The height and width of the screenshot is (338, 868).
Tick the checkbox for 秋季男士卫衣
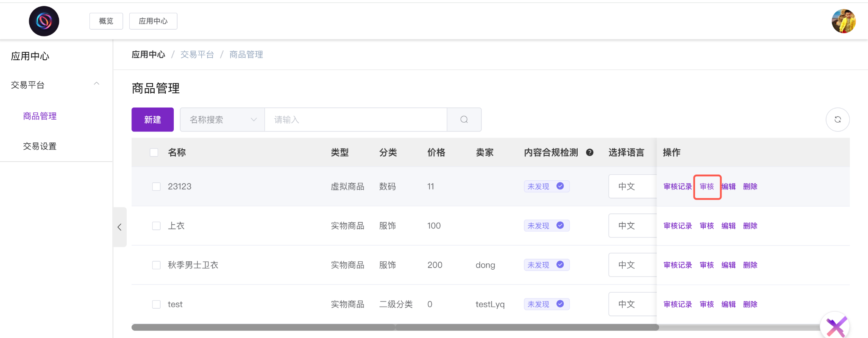point(156,265)
